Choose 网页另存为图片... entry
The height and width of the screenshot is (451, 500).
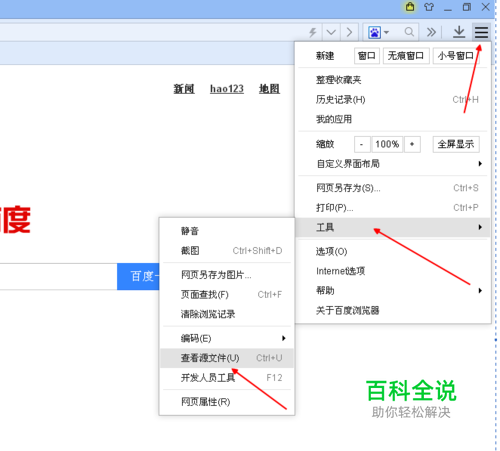tap(227, 275)
